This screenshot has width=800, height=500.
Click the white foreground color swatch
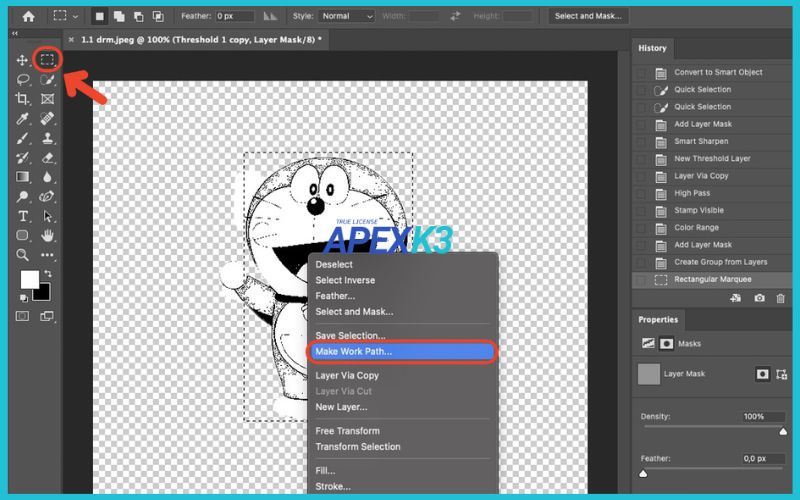pos(29,280)
